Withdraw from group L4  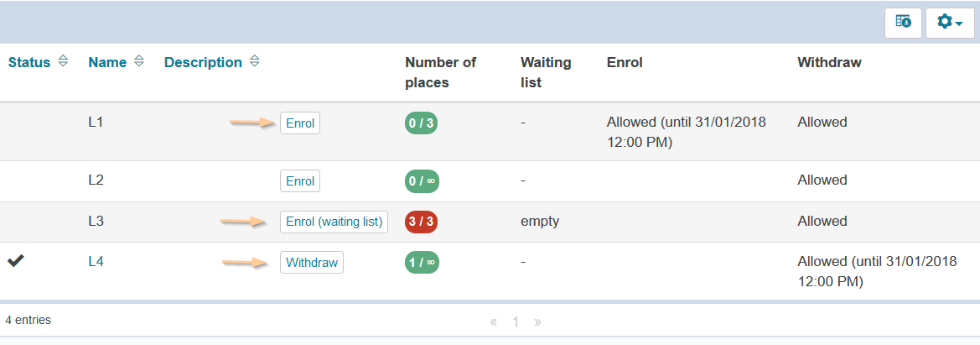[x=312, y=263]
